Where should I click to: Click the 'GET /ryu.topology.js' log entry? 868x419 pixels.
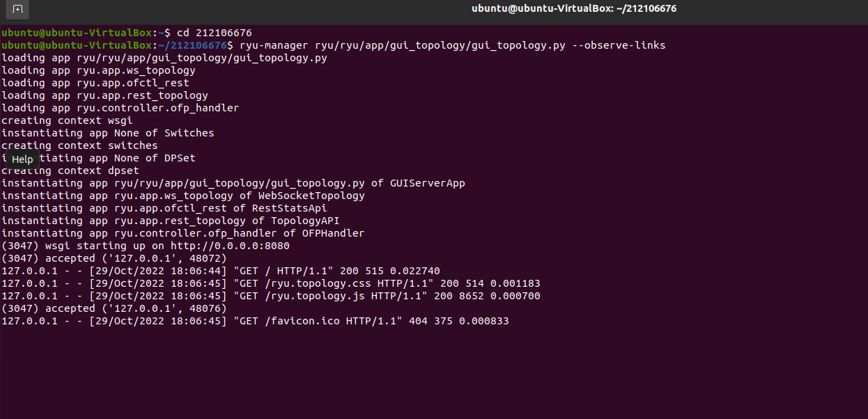[x=271, y=296]
